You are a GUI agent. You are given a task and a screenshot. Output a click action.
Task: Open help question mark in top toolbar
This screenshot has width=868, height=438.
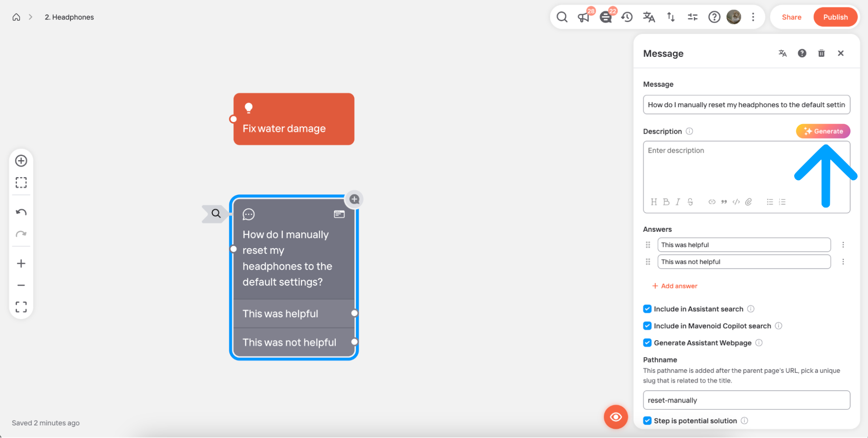click(714, 17)
